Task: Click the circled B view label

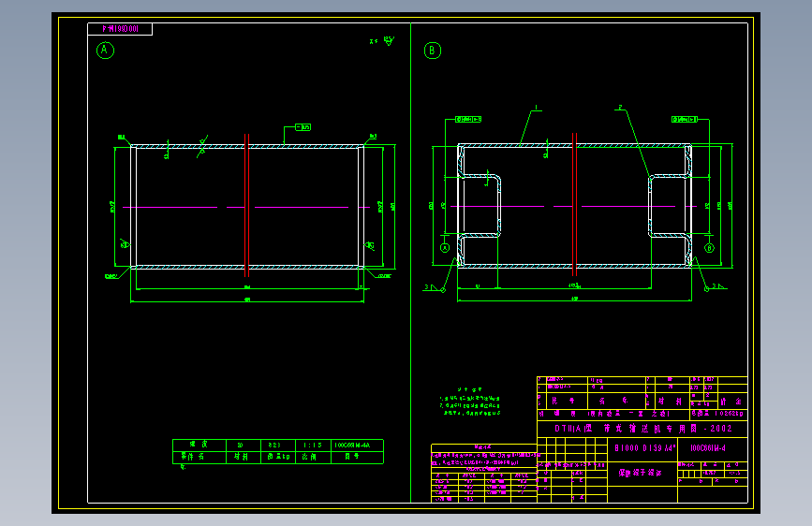Action: [x=433, y=51]
